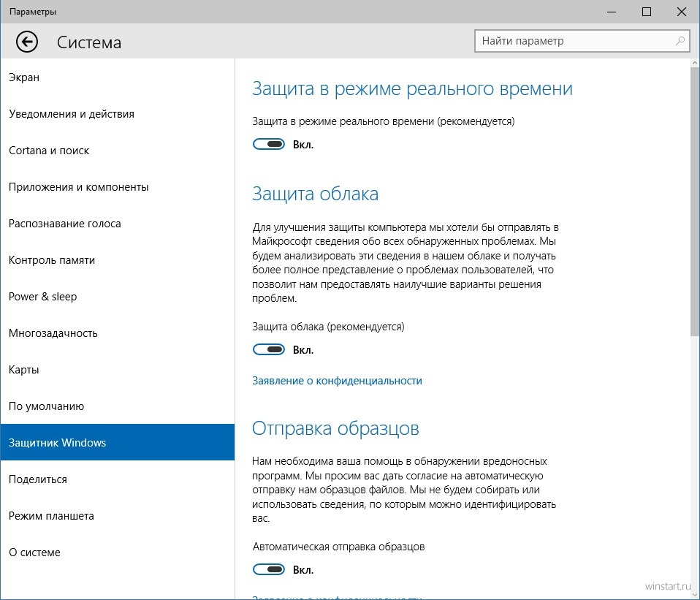Close the Параметры window
Viewport: 700px width, 600px height.
682,12
